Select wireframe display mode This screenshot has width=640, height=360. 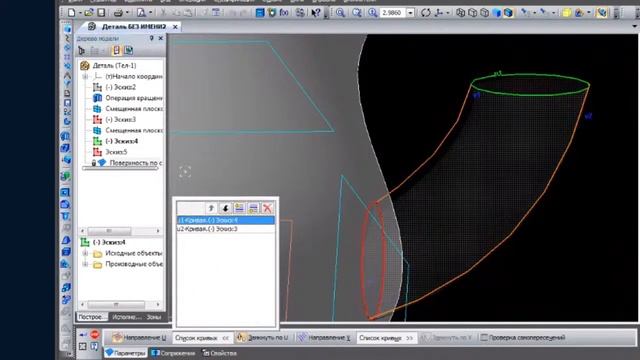click(460, 13)
